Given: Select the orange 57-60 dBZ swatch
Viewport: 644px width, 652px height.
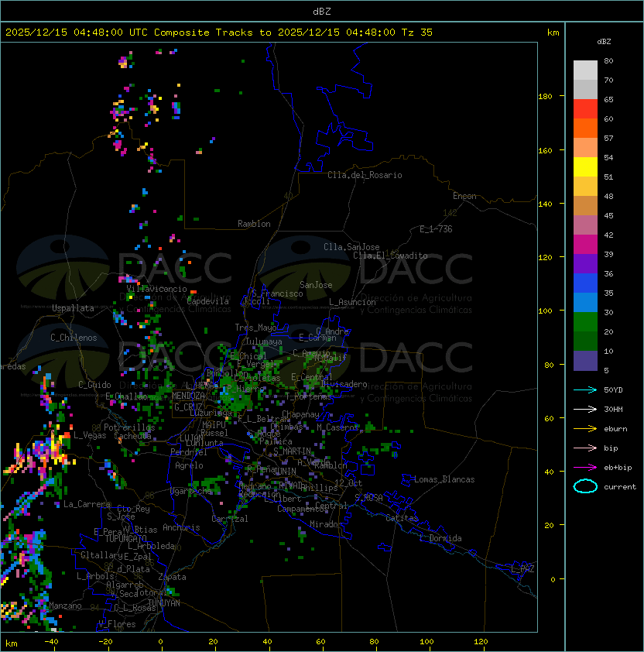Looking at the screenshot, I should coord(585,128).
